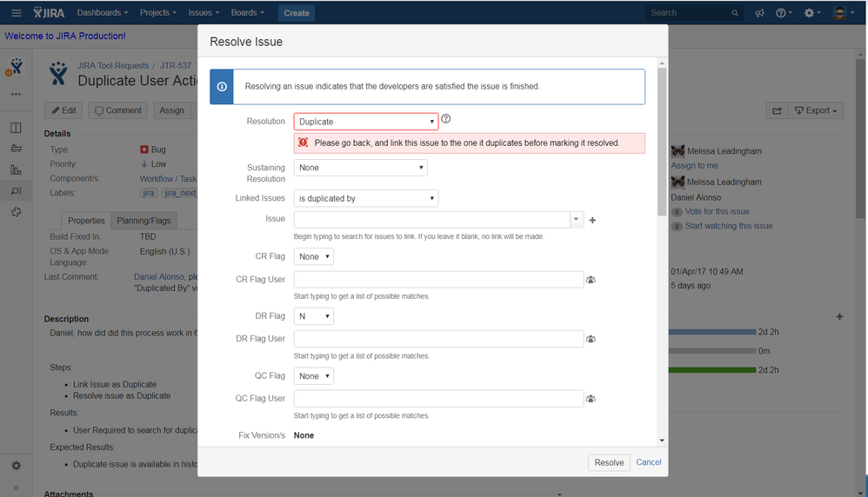Click the Cancel link in dialog
Screen dimensions: 868x497
point(648,462)
